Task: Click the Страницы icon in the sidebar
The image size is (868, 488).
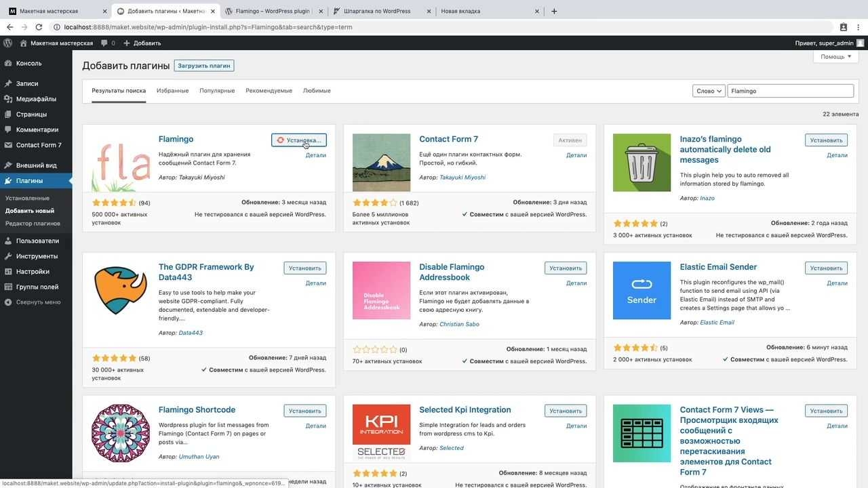Action: coord(8,115)
